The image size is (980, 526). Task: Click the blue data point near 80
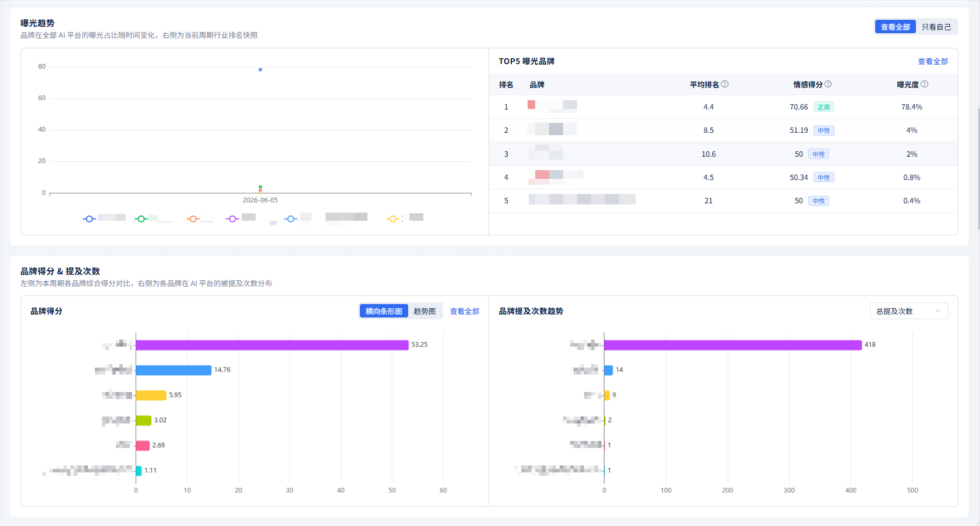pyautogui.click(x=260, y=70)
